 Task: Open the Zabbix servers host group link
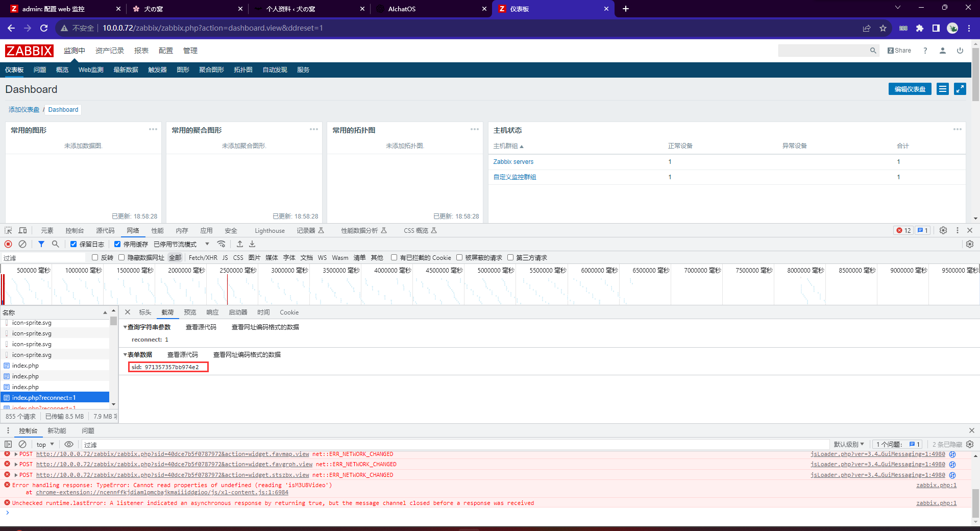pyautogui.click(x=513, y=162)
